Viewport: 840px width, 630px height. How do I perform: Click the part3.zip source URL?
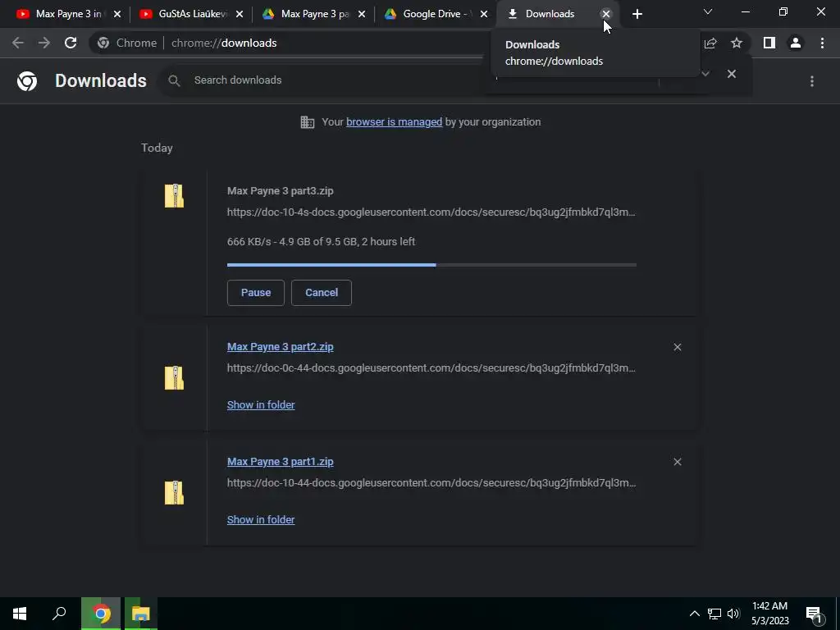coord(431,212)
